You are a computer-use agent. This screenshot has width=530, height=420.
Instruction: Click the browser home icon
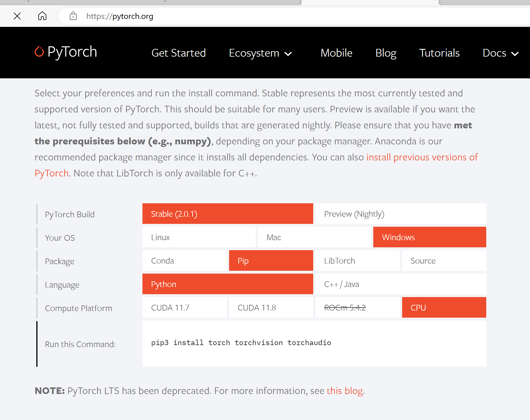42,16
